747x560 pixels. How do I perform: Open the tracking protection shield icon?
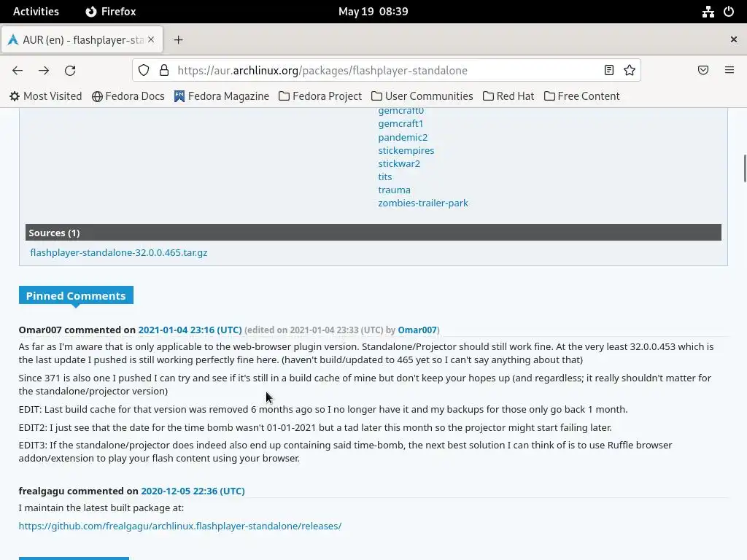point(144,71)
